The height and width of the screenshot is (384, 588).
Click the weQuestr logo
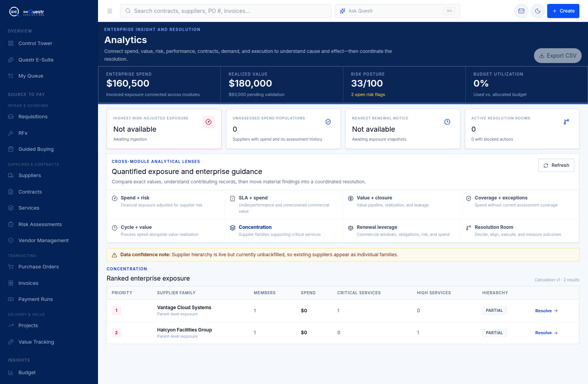27,12
